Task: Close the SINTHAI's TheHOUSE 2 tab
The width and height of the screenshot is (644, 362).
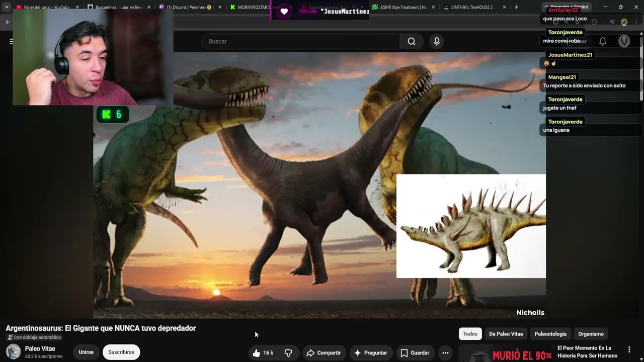Action: point(505,7)
